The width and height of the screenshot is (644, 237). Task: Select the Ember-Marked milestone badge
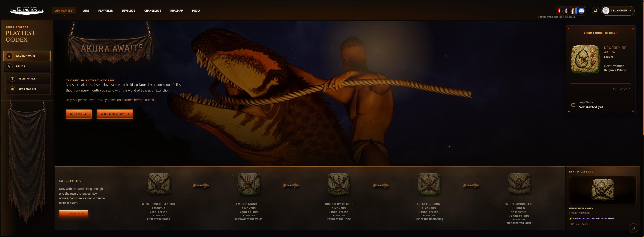click(248, 184)
